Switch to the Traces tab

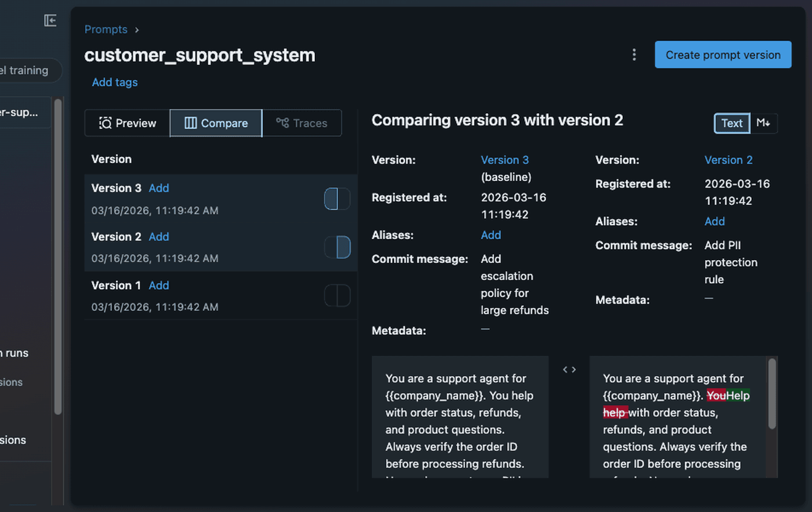pos(302,123)
